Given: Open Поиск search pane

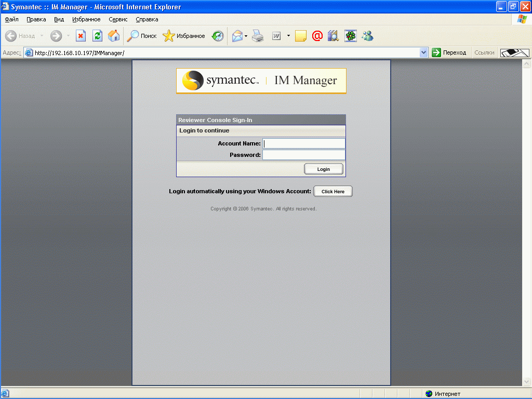Looking at the screenshot, I should click(x=141, y=36).
